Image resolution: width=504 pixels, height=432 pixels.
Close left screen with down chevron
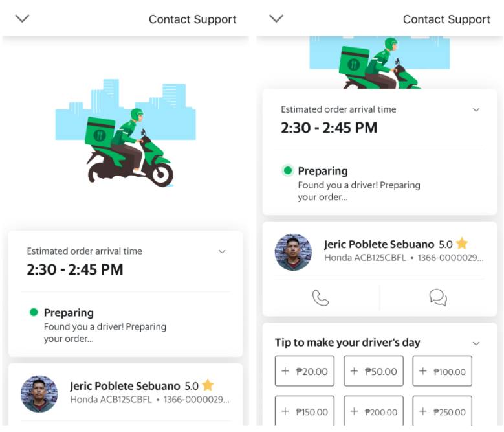(x=22, y=19)
